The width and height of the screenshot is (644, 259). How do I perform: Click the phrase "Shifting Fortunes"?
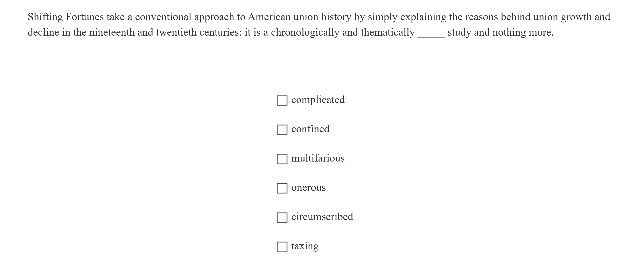[x=66, y=16]
